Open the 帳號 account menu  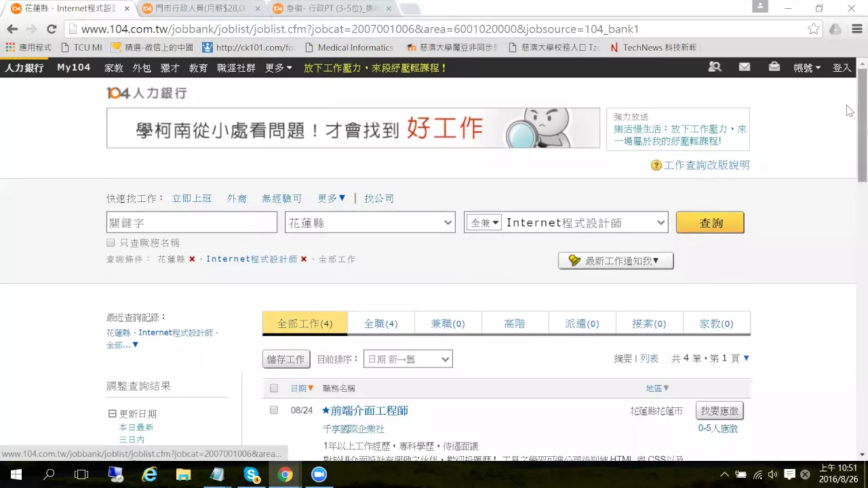(807, 68)
